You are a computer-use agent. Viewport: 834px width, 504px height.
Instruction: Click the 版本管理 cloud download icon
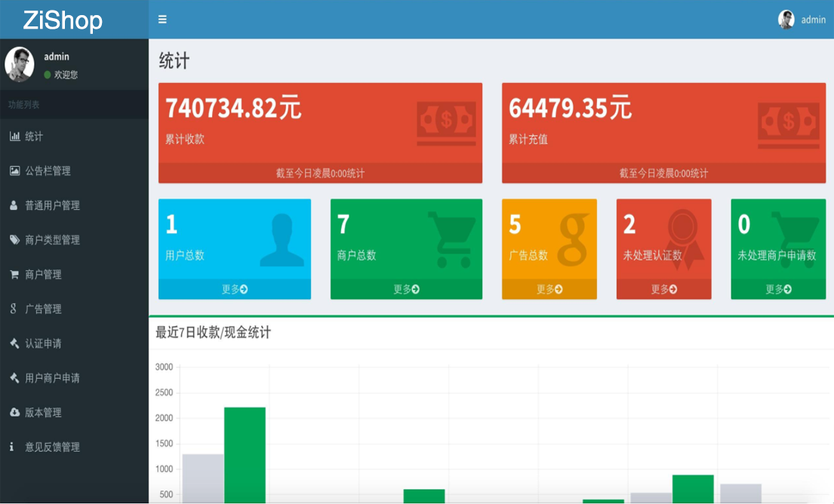tap(15, 413)
